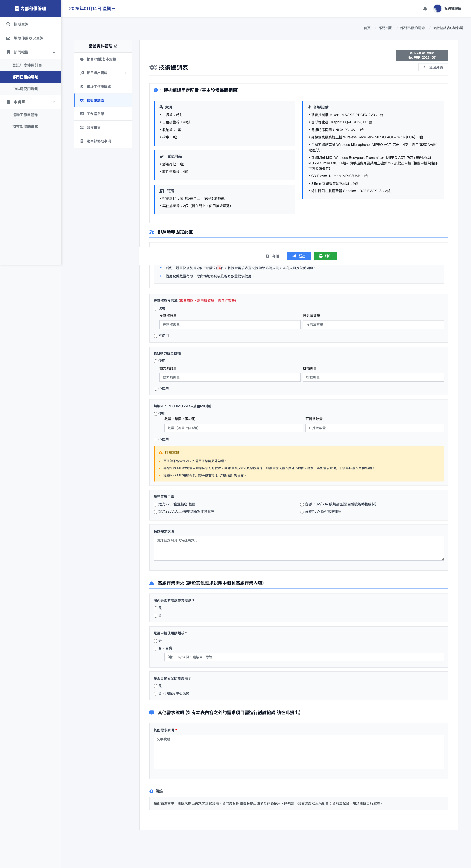471x868 pixels.
Task: Click the system administrator avatar icon
Action: [437, 9]
